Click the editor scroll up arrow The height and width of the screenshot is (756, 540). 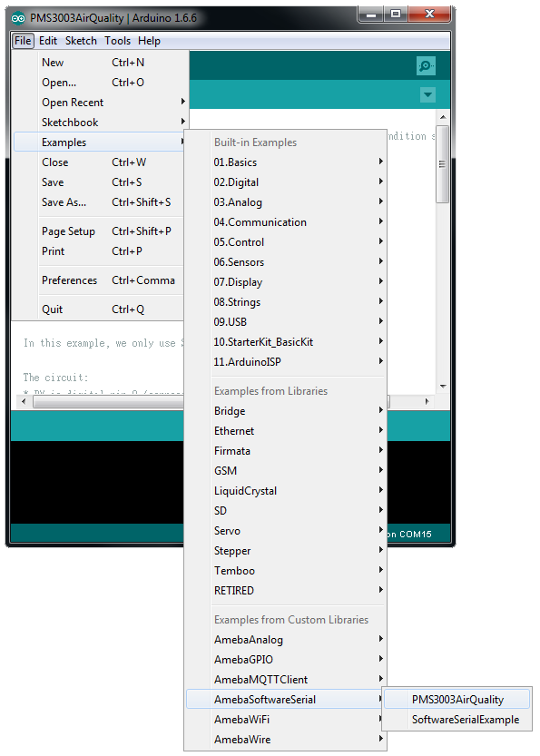(x=443, y=117)
